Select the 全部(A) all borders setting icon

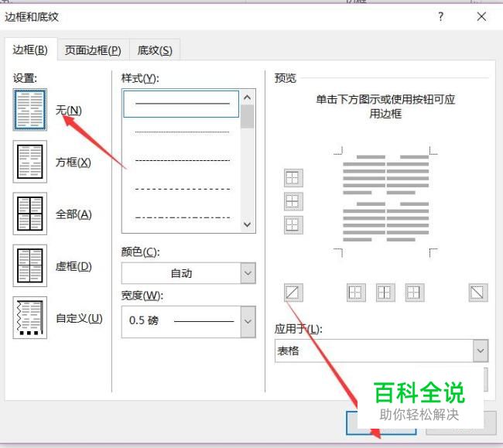[x=30, y=214]
